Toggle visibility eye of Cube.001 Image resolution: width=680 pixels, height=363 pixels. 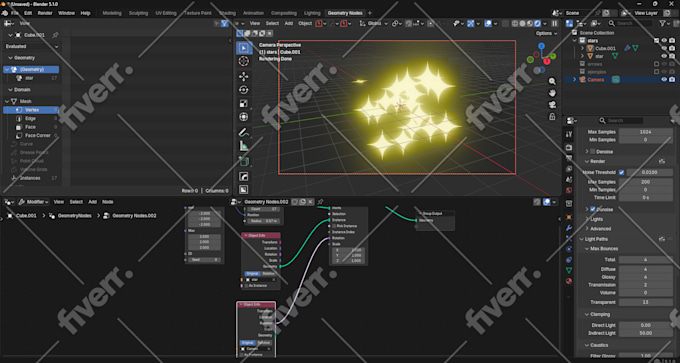pos(664,48)
